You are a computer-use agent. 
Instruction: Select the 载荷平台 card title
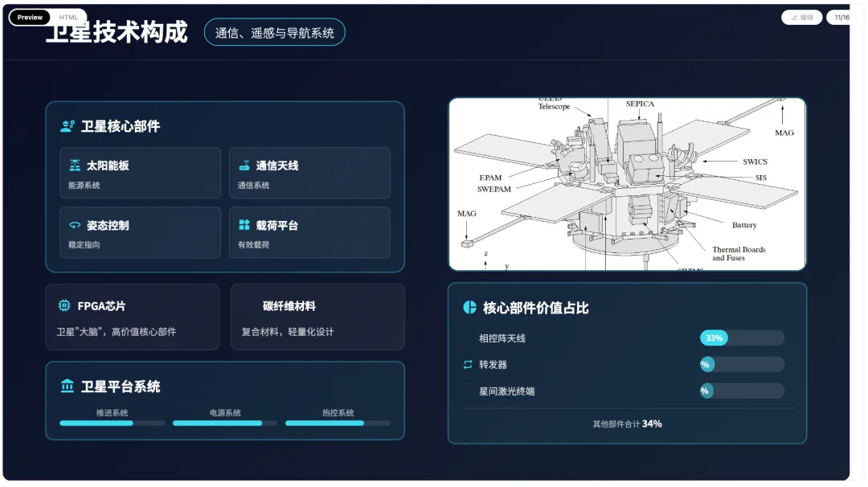(277, 225)
